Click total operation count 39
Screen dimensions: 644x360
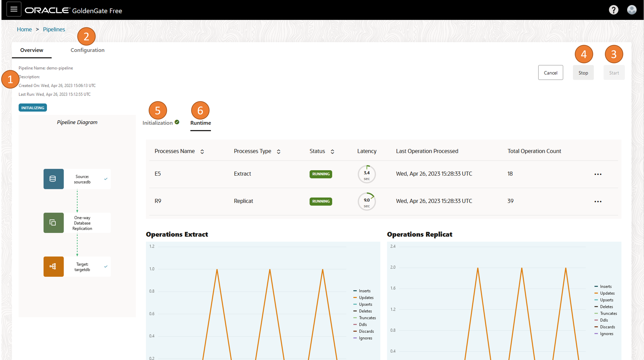pyautogui.click(x=510, y=201)
